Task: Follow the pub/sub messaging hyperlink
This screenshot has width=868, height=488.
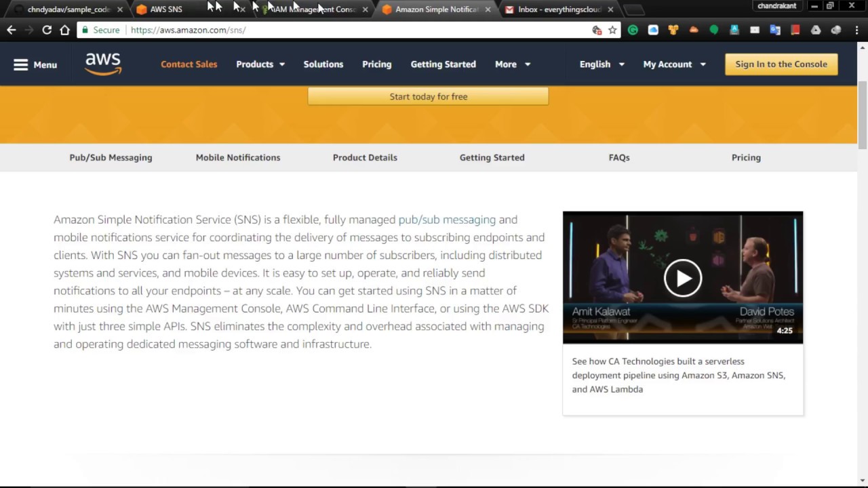Action: [x=447, y=220]
